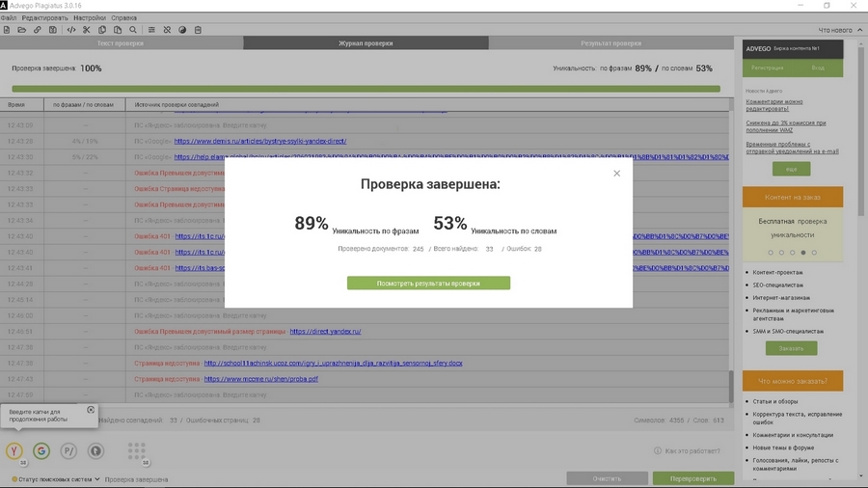868x488 pixels.
Task: Click the 'Вход' button in Advego panel
Action: [818, 68]
